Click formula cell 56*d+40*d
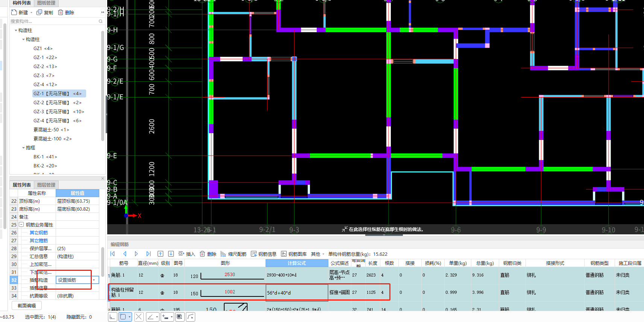 pyautogui.click(x=297, y=292)
